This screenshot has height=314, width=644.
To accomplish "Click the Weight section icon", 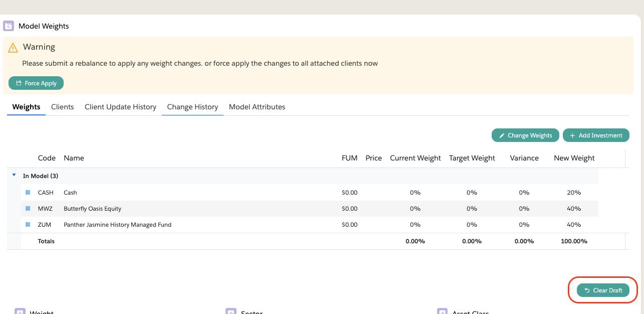I will (20, 311).
